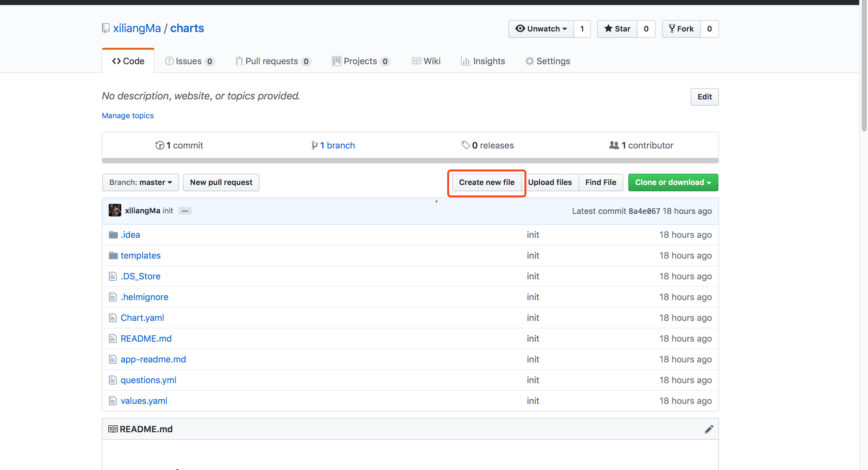Click xiliangMa's avatar thumbnail in commit row
This screenshot has width=868, height=470.
coord(115,210)
